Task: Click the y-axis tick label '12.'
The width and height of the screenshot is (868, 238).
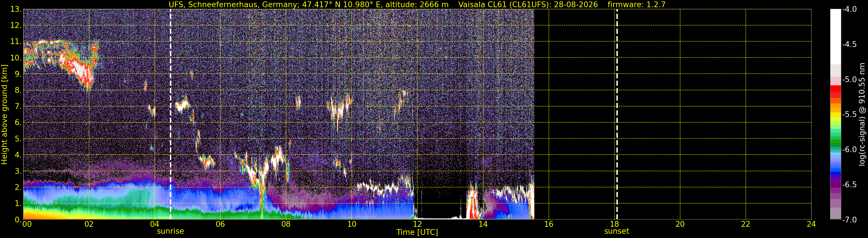Action: (16, 26)
